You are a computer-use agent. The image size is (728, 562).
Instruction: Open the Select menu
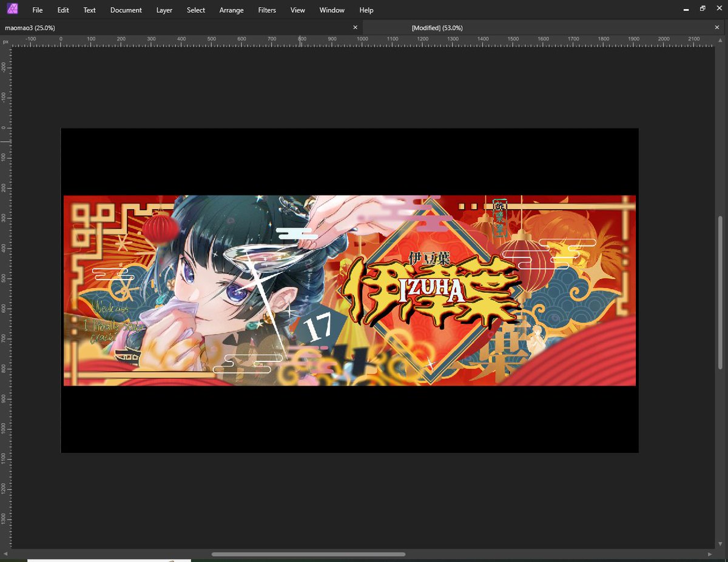coord(196,10)
